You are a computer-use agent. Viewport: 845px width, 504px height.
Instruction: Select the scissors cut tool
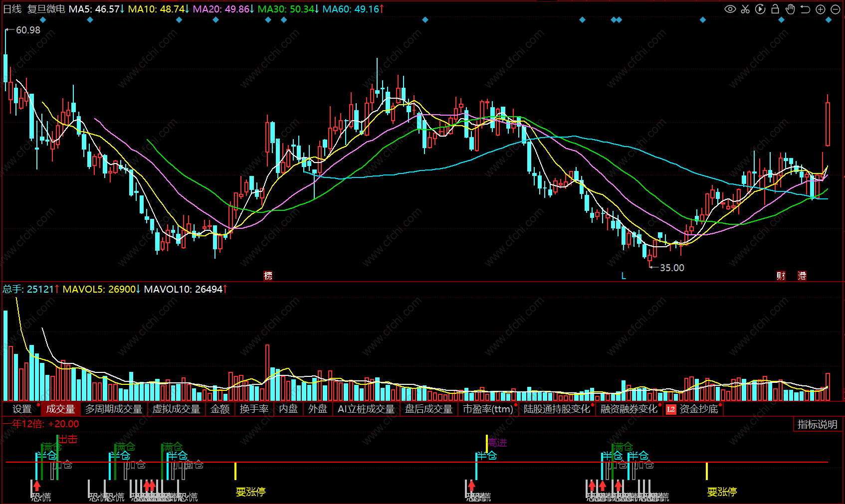(745, 9)
